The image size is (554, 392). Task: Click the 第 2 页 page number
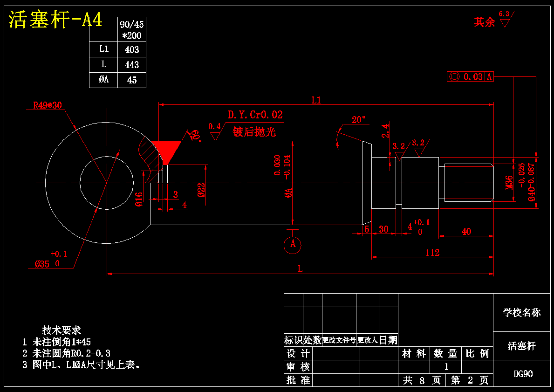tap(470, 380)
